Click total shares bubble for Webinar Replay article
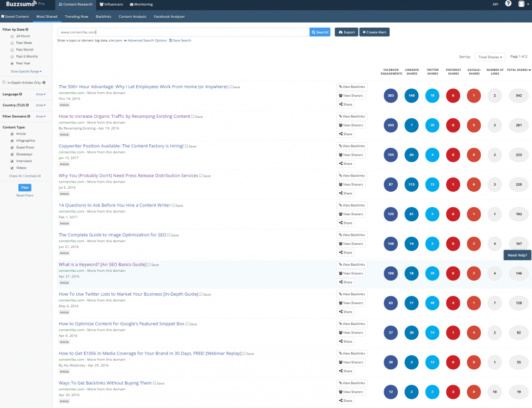Image resolution: width=532 pixels, height=408 pixels. point(519,362)
